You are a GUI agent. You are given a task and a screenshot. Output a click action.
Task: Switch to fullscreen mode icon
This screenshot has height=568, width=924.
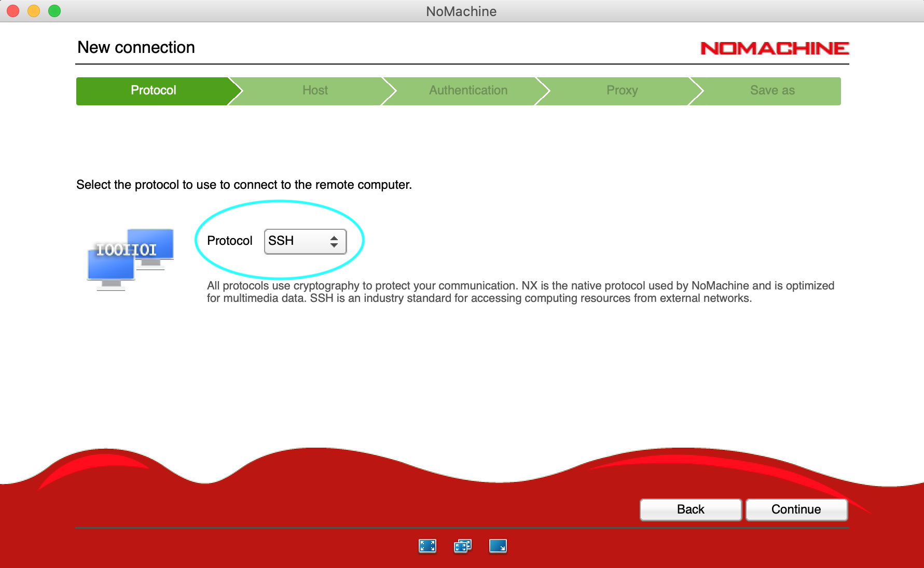(x=427, y=546)
